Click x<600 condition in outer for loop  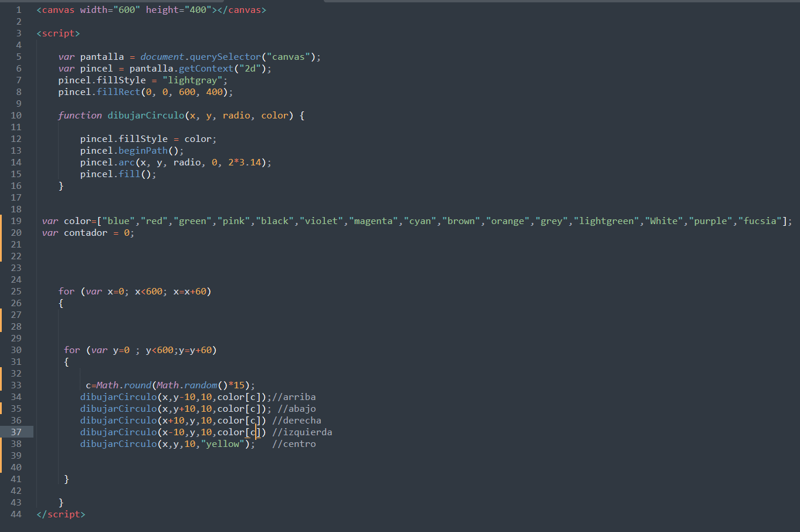(148, 292)
